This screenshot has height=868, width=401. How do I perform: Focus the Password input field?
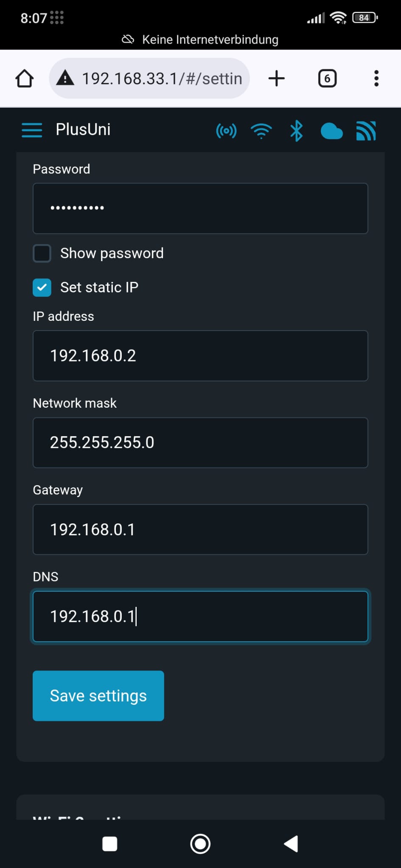pos(200,208)
